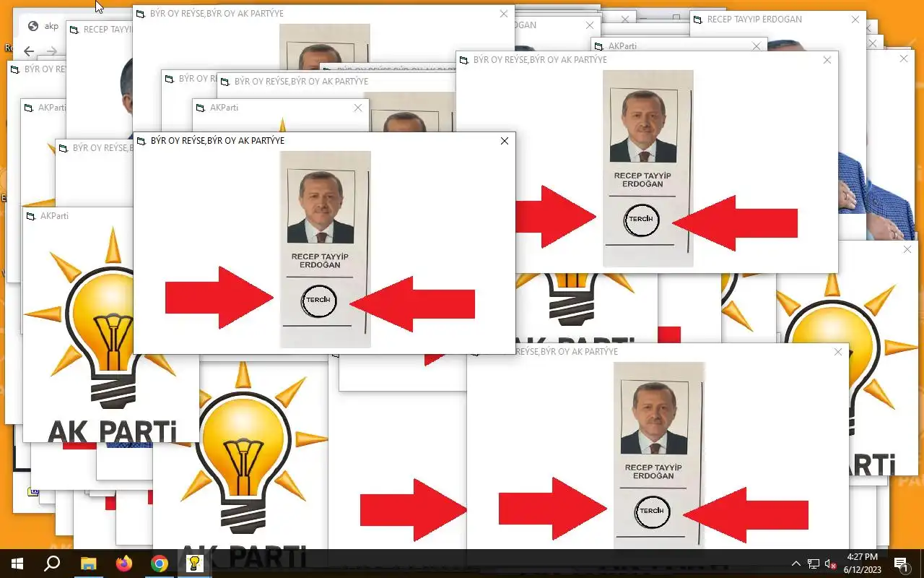The image size is (924, 578).
Task: Click the TERCİH stamp in the active window
Action: pyautogui.click(x=318, y=301)
